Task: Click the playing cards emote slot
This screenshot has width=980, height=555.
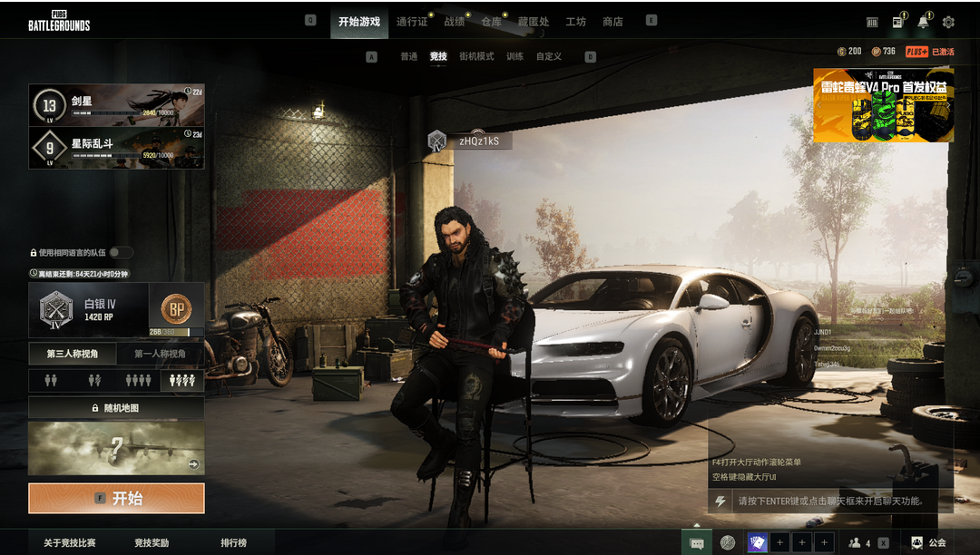Action: (x=757, y=542)
